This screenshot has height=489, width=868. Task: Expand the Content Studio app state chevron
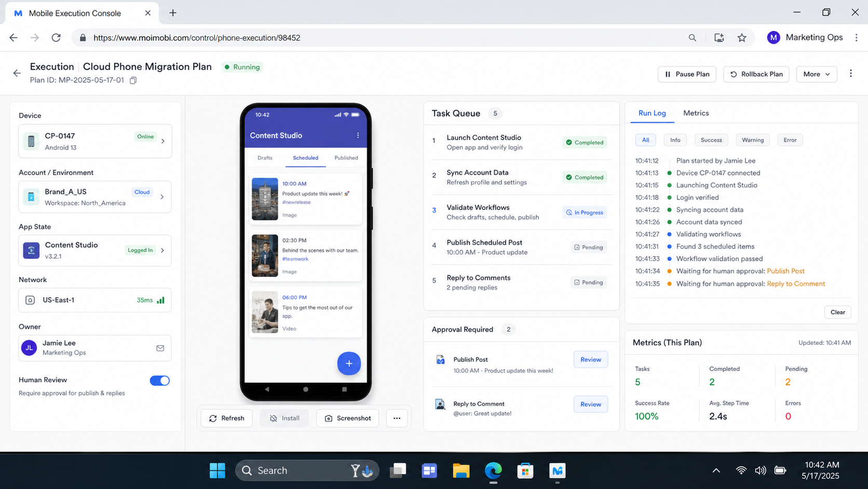point(162,250)
